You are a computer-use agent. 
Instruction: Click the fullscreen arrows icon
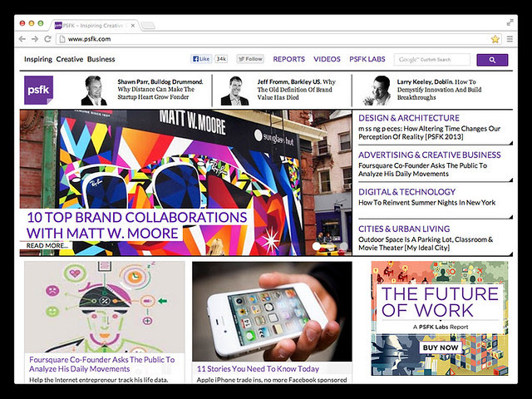click(510, 22)
